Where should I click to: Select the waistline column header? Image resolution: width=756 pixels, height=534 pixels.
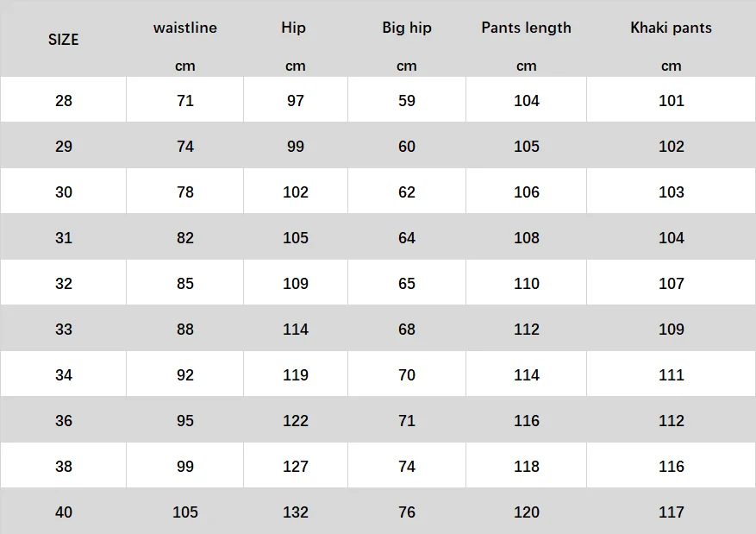pos(185,28)
